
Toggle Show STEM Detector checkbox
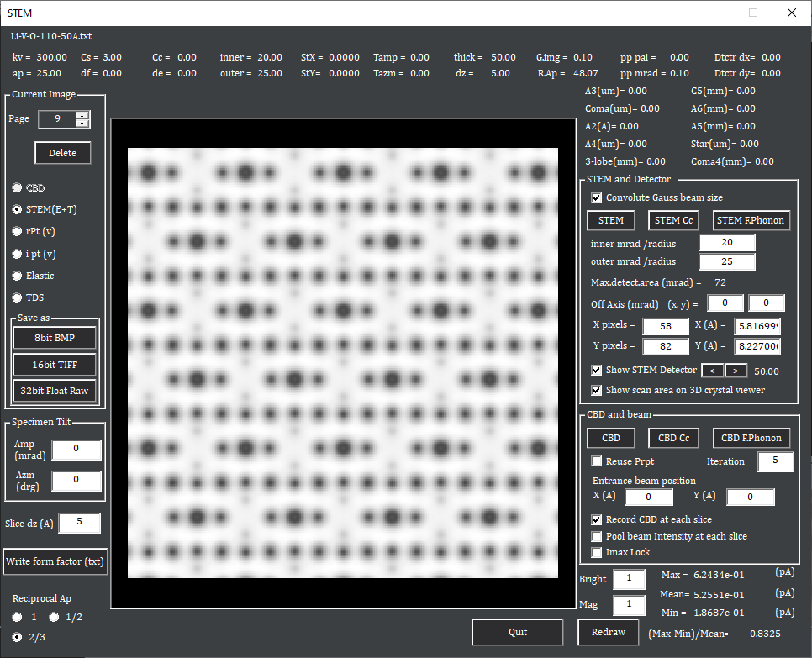(x=597, y=370)
